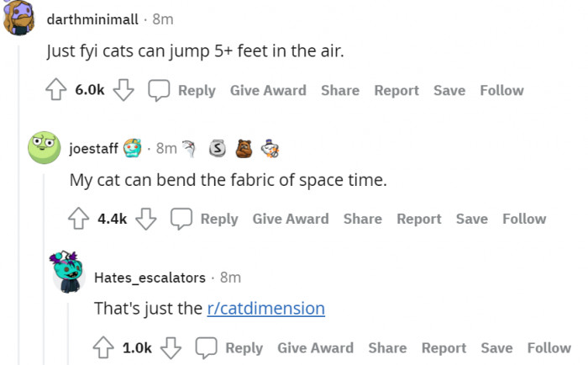Report darthminimall's comment

click(396, 90)
